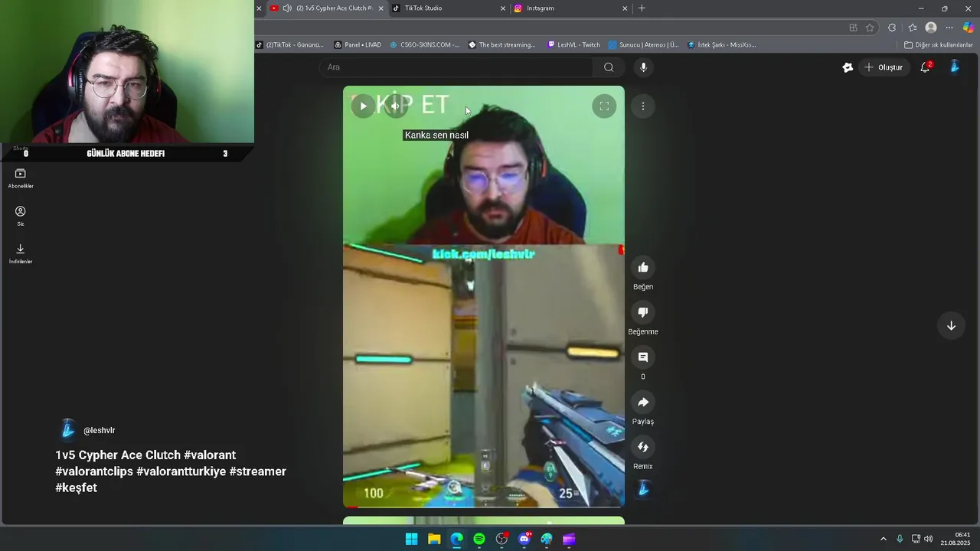The width and height of the screenshot is (980, 551).
Task: Open the İstek Şarkı bookmark
Action: pos(722,45)
